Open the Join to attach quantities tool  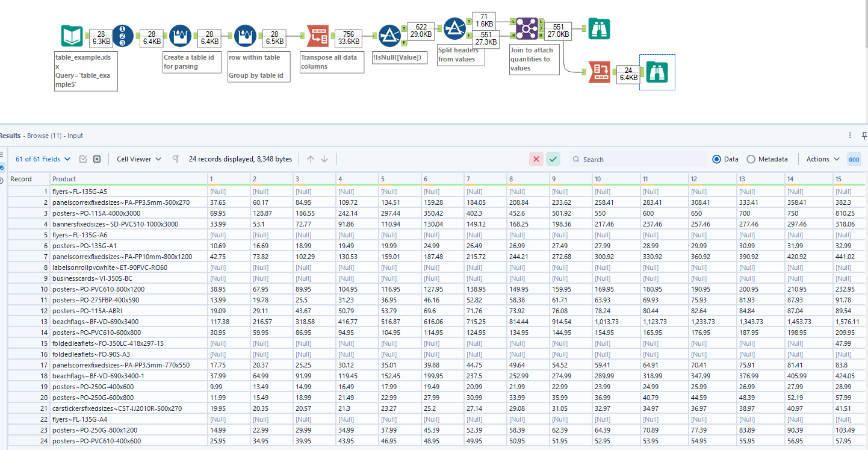pyautogui.click(x=526, y=28)
